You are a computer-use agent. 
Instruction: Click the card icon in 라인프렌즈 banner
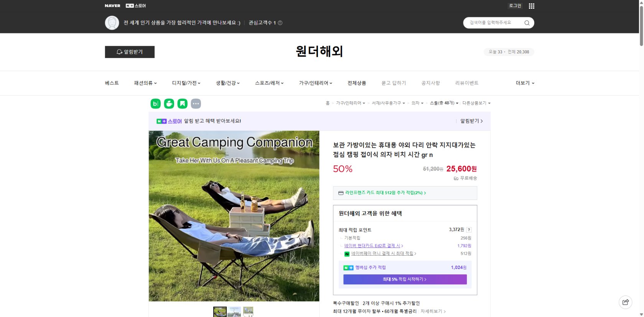341,193
